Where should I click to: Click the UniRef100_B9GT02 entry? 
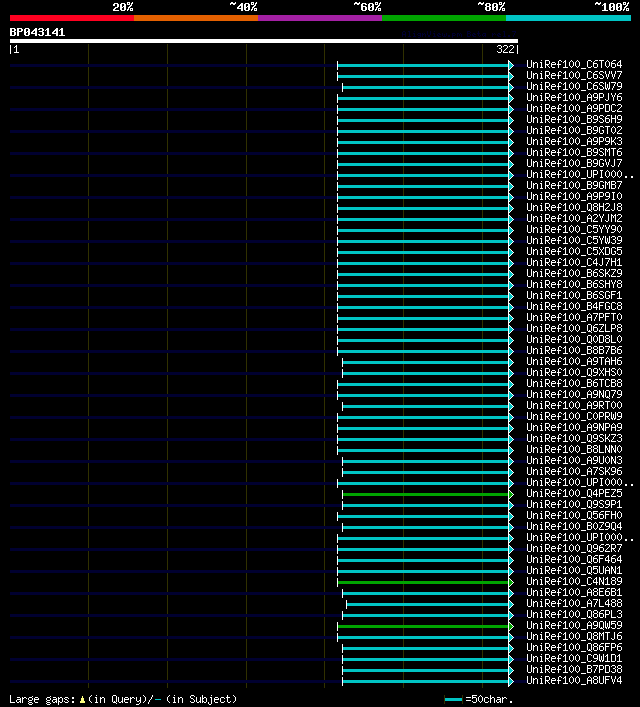[x=574, y=130]
